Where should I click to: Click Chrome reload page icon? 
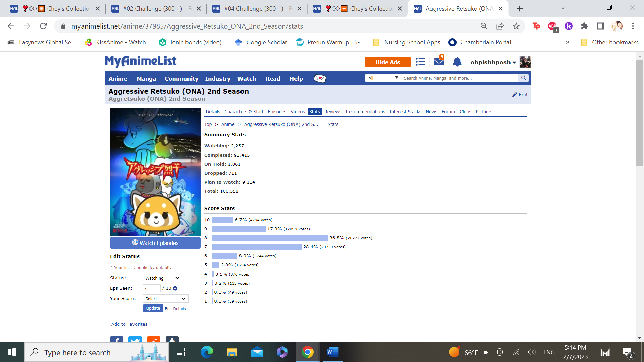point(43,26)
